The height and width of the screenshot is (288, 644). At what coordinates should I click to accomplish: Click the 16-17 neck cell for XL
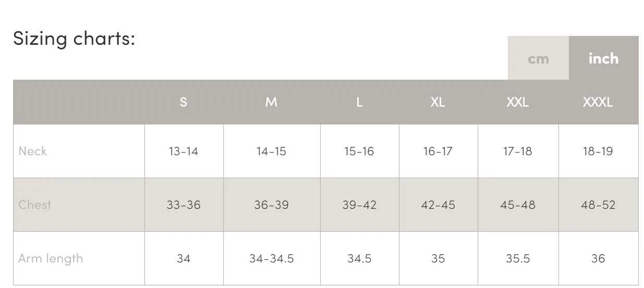pyautogui.click(x=438, y=151)
